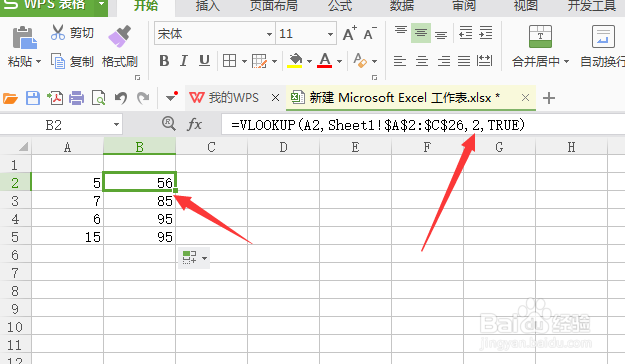Image resolution: width=625 pixels, height=364 pixels.
Task: Click the Copy icon
Action: tap(58, 61)
